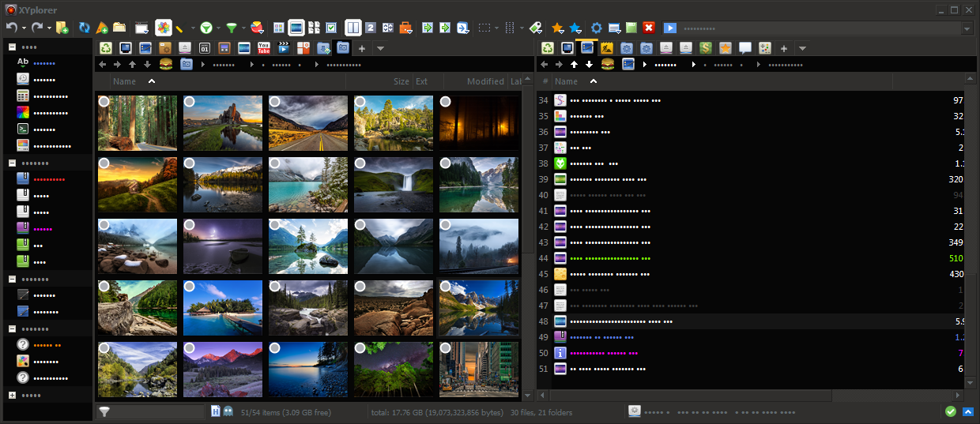The height and width of the screenshot is (424, 980).
Task: Open configuration with the blue gear icon
Action: (597, 28)
